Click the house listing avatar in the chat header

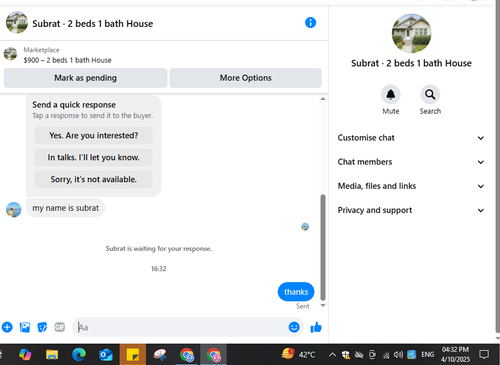pos(17,23)
